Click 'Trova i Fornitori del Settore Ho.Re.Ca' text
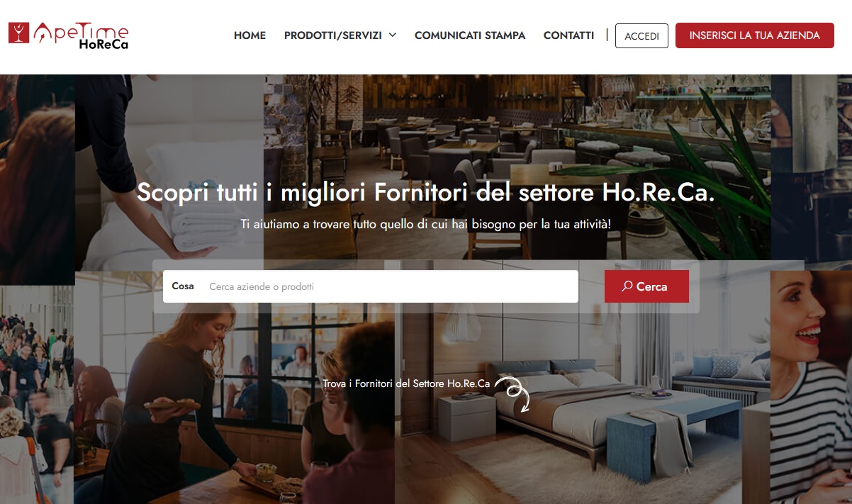The image size is (852, 504). coord(406,383)
